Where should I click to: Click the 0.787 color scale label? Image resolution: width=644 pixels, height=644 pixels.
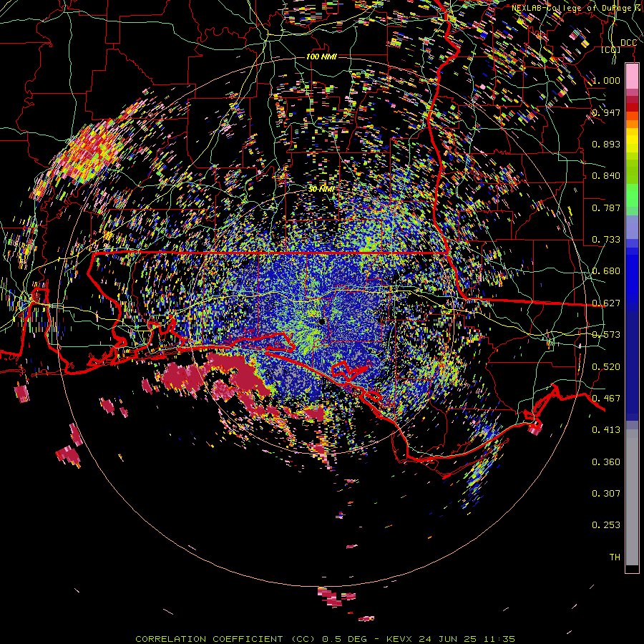click(x=606, y=208)
